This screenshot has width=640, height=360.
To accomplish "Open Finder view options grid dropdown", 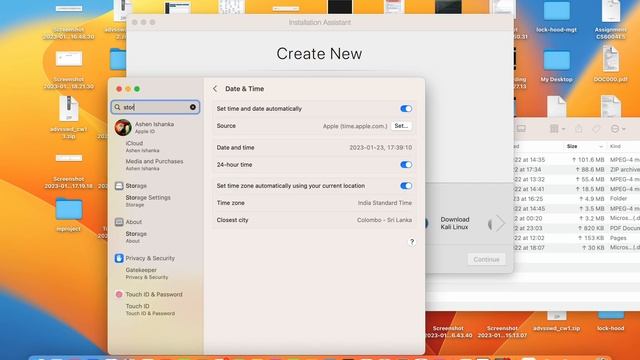I will [557, 129].
